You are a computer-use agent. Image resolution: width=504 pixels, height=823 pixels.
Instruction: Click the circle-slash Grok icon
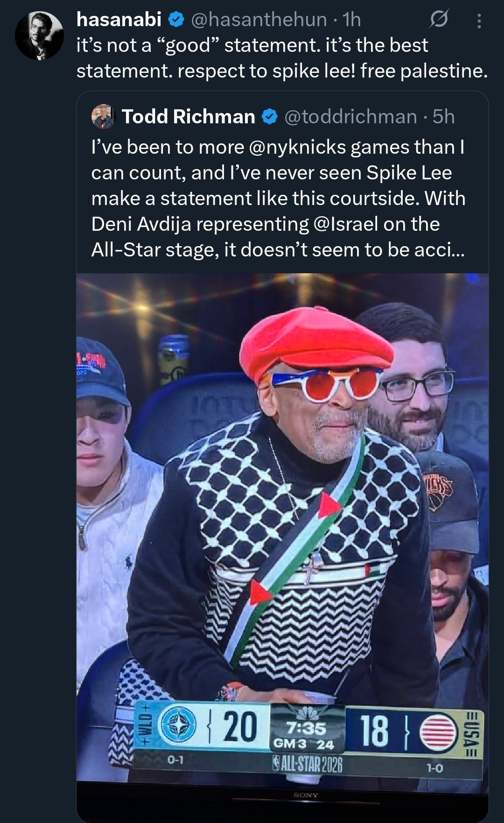[439, 20]
